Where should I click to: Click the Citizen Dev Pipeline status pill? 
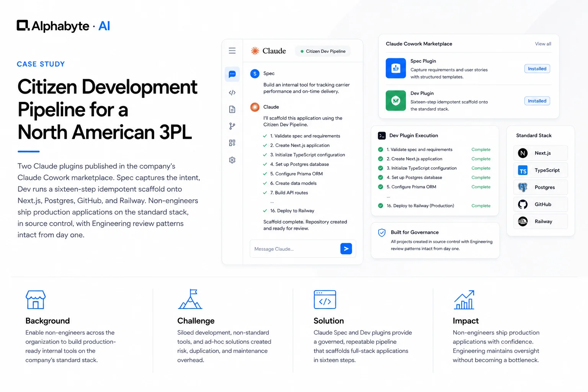click(x=323, y=51)
